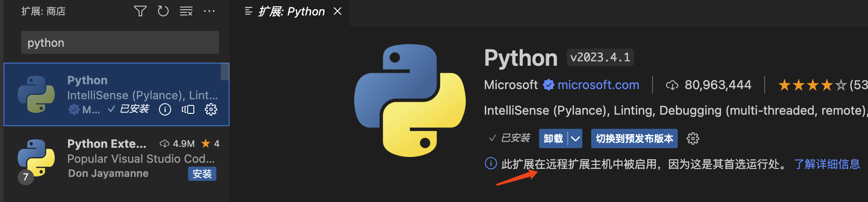This screenshot has width=868, height=202.
Task: Open the 了解详细信息 link
Action: [827, 164]
